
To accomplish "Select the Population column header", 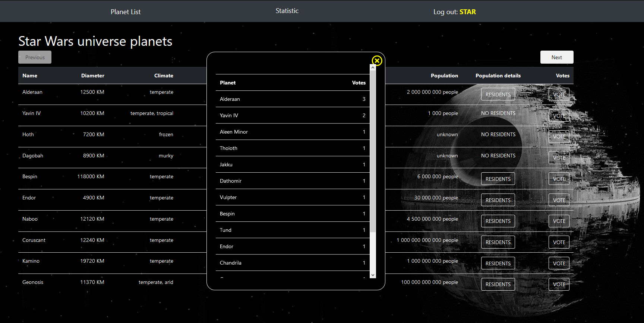I will pos(444,76).
